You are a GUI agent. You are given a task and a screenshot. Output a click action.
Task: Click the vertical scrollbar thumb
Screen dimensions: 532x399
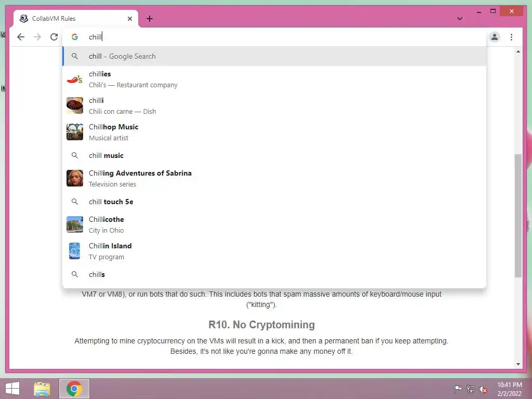pos(518,216)
